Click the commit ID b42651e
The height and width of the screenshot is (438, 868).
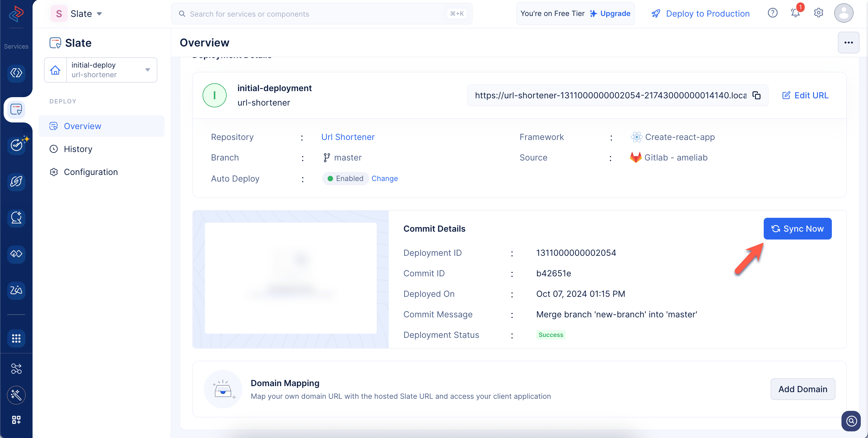[x=554, y=273]
